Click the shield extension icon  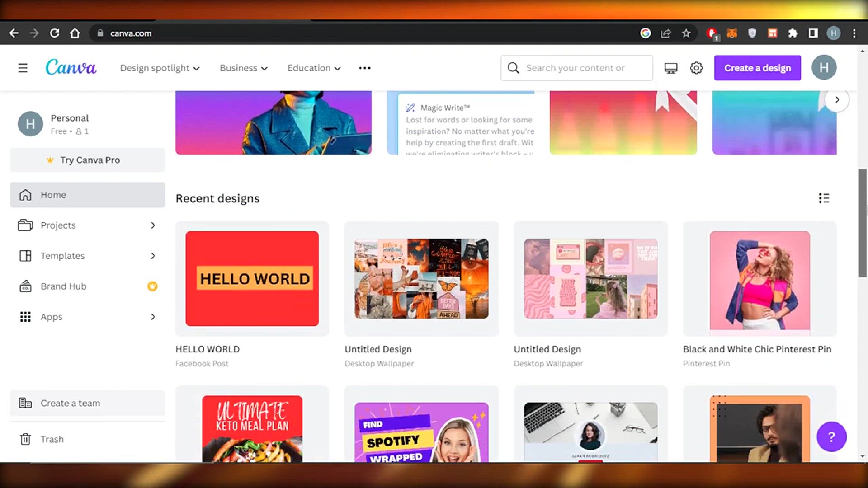coord(752,33)
